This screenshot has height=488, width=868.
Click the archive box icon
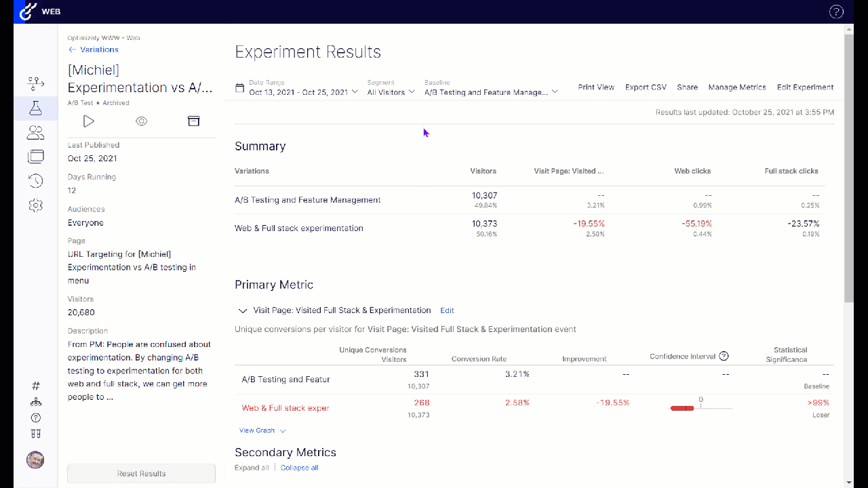pyautogui.click(x=194, y=121)
